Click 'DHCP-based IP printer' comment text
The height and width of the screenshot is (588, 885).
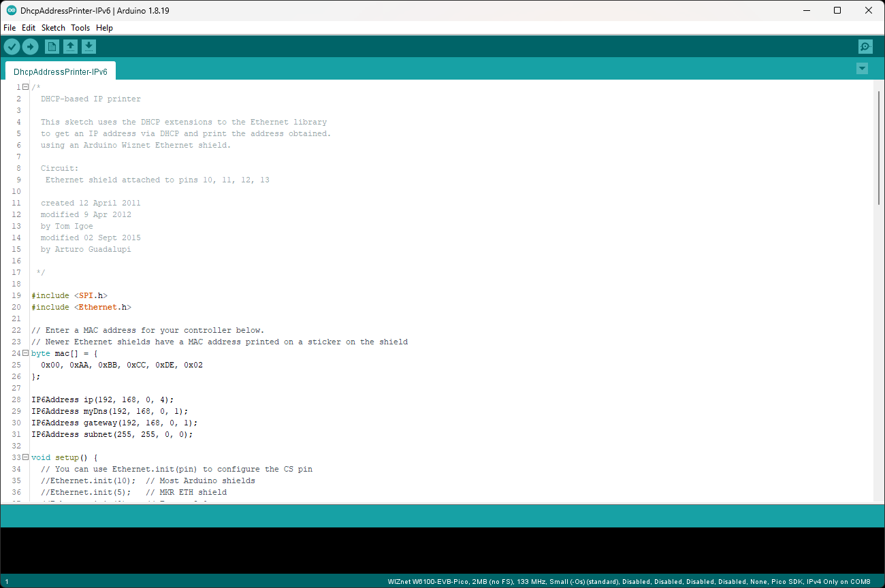[91, 99]
